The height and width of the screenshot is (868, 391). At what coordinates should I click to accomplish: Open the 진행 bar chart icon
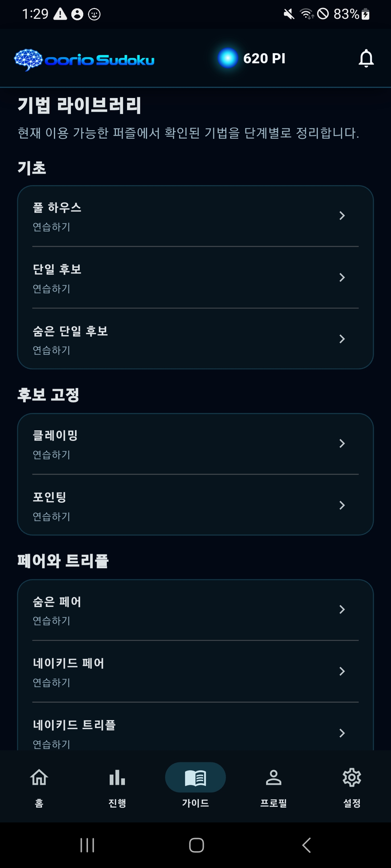coord(117,777)
